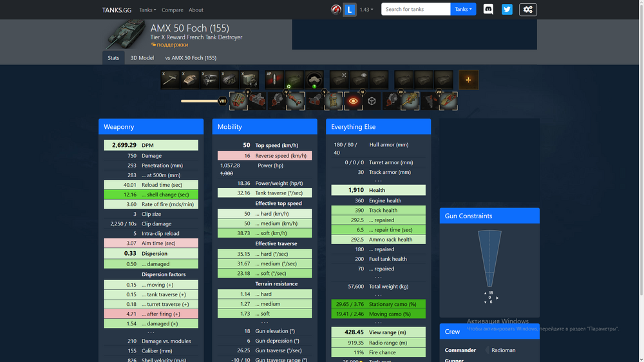
Task: Add crew skill with orange plus icon
Action: click(x=469, y=80)
